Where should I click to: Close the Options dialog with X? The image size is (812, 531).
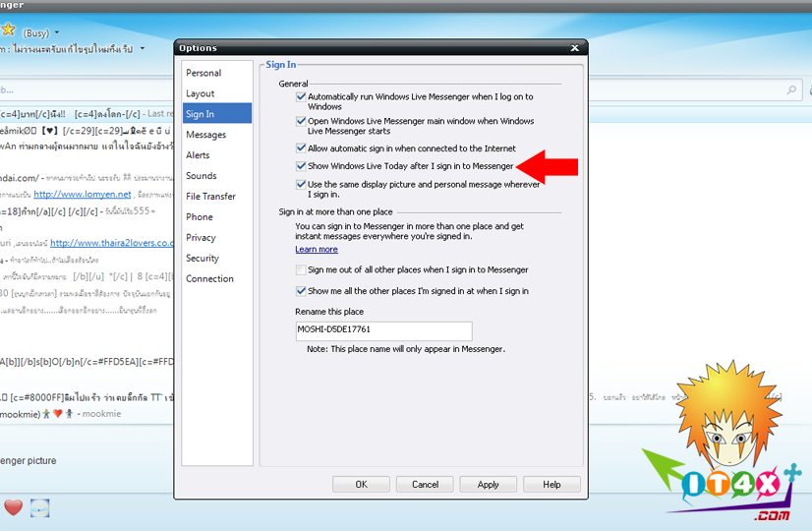click(x=574, y=48)
